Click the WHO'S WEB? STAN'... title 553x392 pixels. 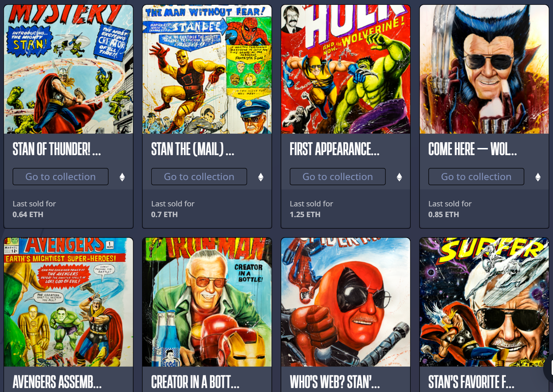click(x=335, y=382)
